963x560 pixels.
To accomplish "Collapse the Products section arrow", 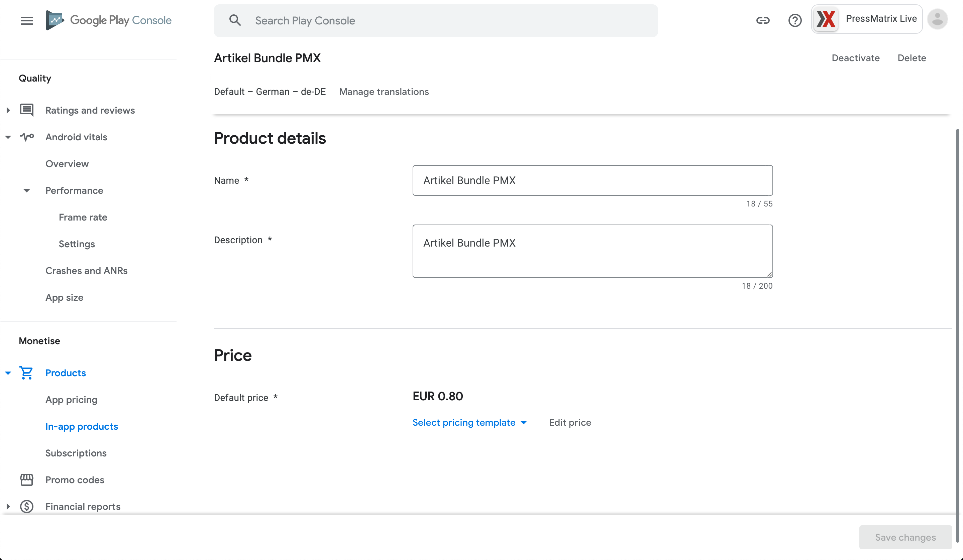I will [x=8, y=373].
